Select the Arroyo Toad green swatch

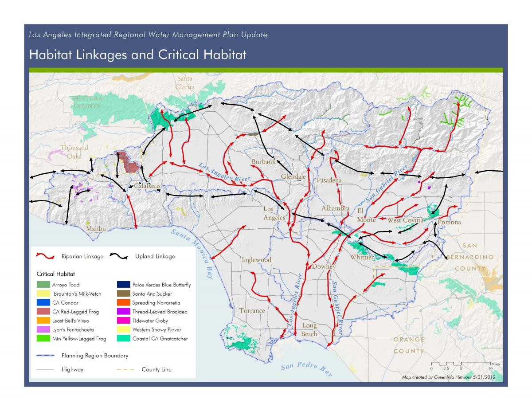43,285
